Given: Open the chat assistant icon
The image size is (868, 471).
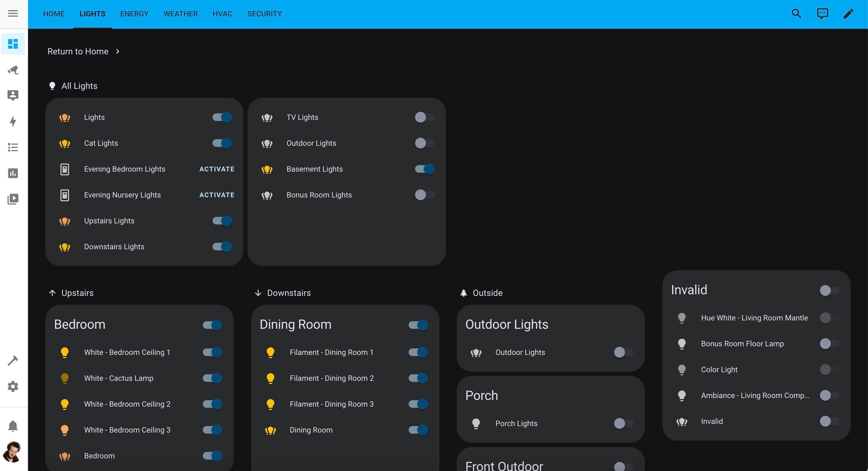Looking at the screenshot, I should click(x=822, y=13).
